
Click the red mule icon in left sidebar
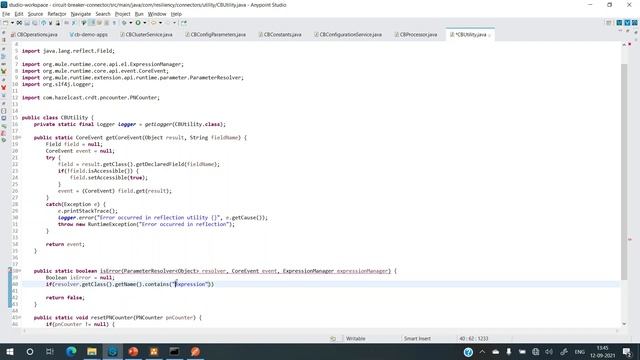4,87
